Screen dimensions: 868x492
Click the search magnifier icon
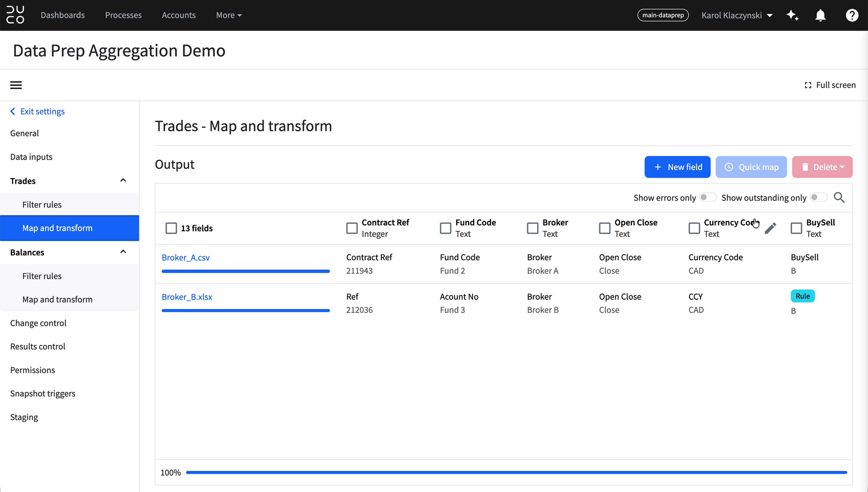pyautogui.click(x=839, y=198)
